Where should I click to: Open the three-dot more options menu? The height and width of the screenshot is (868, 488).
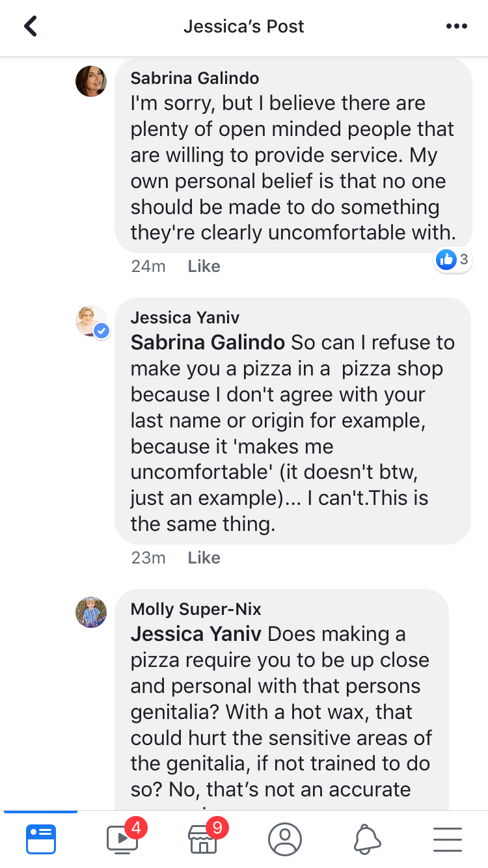click(457, 27)
